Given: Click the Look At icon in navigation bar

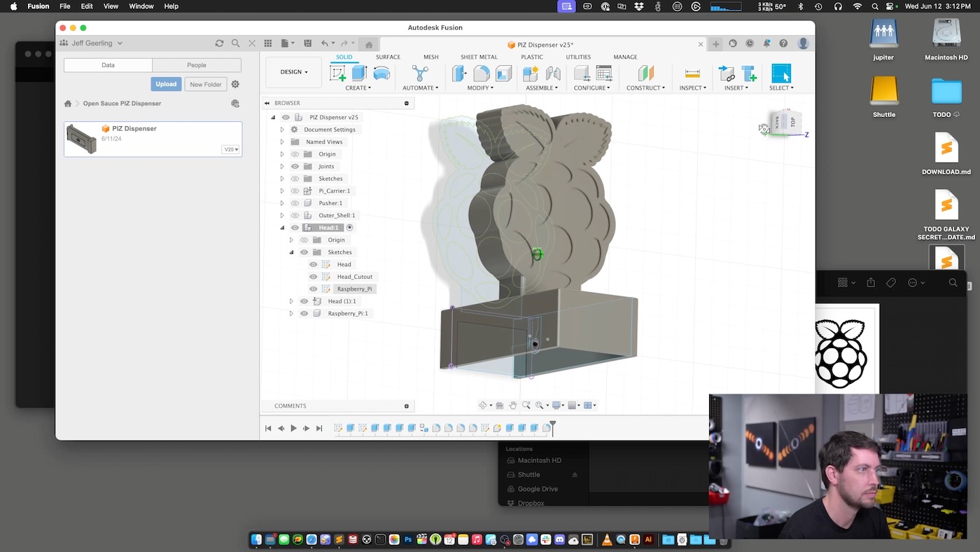Looking at the screenshot, I should pos(499,406).
